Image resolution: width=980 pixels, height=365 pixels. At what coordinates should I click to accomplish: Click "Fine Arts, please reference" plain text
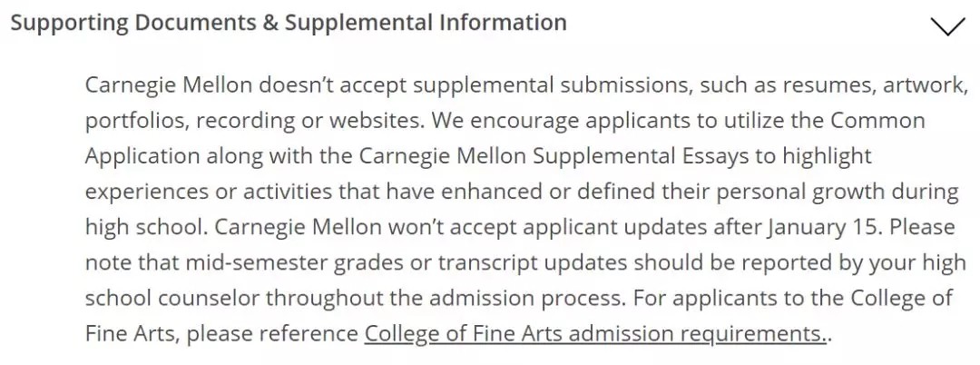point(222,334)
